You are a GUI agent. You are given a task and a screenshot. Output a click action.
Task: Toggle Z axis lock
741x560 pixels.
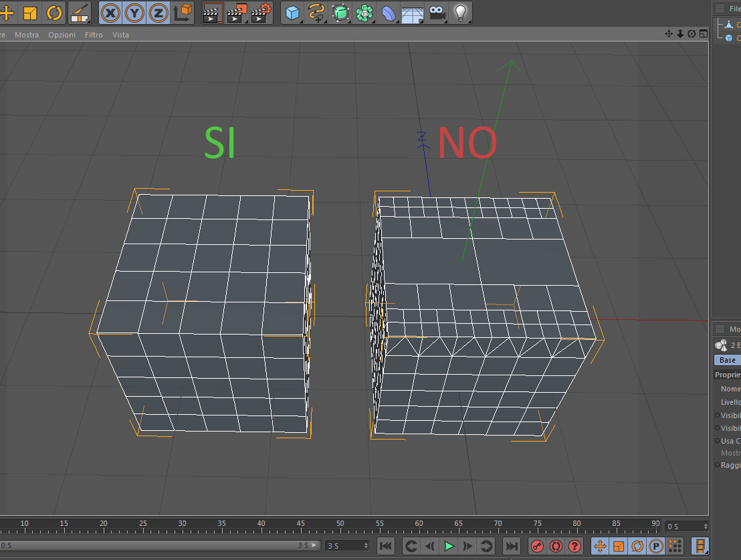pyautogui.click(x=158, y=13)
